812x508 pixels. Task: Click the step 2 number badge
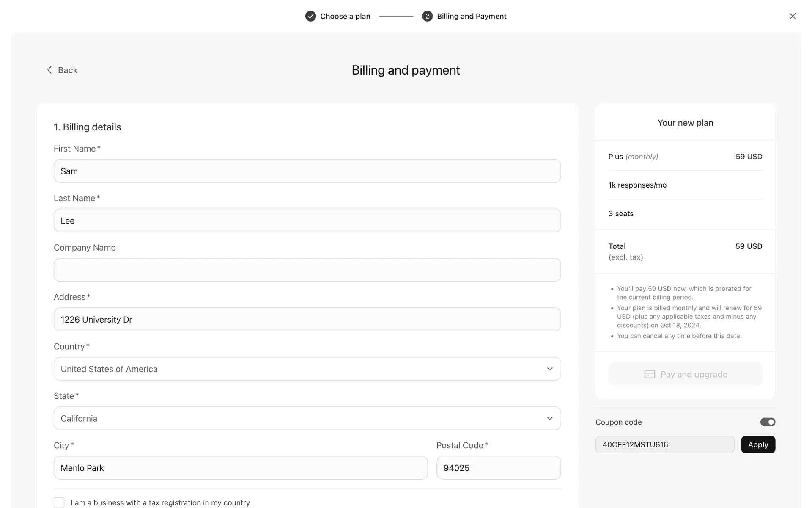tap(427, 16)
